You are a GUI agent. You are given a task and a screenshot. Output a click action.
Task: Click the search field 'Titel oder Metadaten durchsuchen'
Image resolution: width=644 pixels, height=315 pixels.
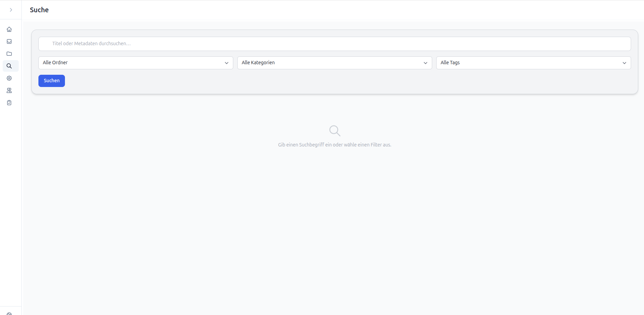335,44
